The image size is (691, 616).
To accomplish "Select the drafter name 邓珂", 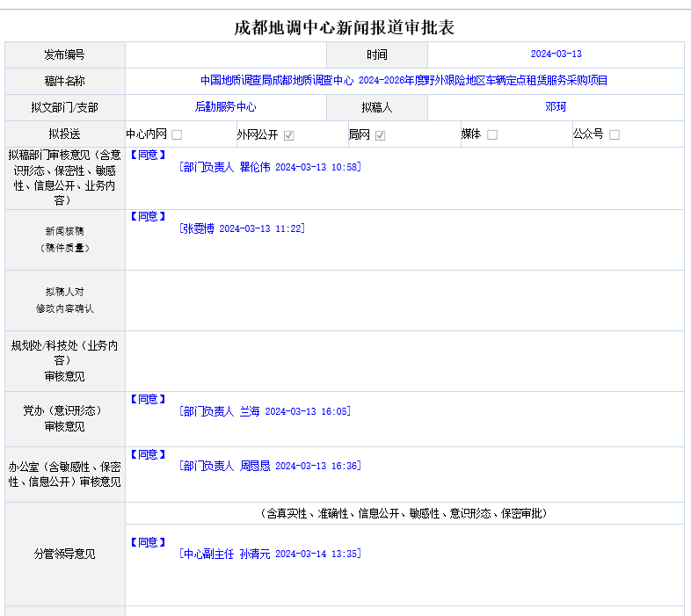I will tap(555, 107).
